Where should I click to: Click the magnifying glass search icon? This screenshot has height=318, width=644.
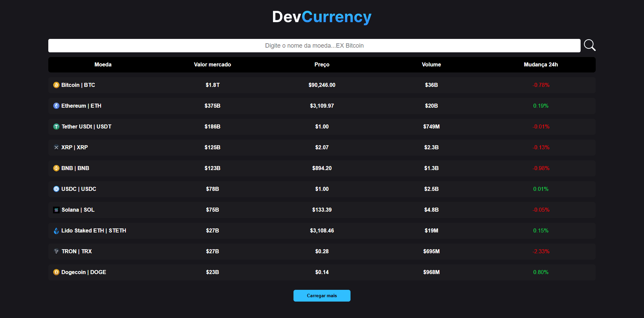pyautogui.click(x=589, y=45)
